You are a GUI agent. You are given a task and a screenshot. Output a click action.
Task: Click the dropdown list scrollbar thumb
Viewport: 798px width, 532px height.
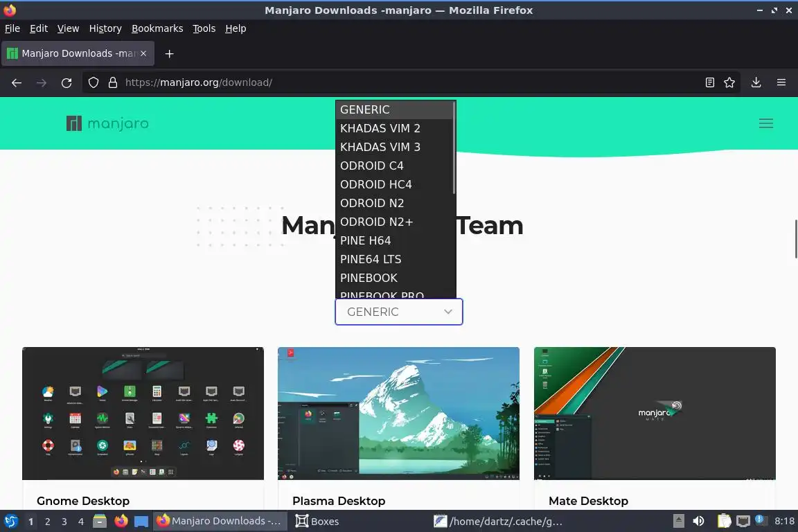[454, 148]
